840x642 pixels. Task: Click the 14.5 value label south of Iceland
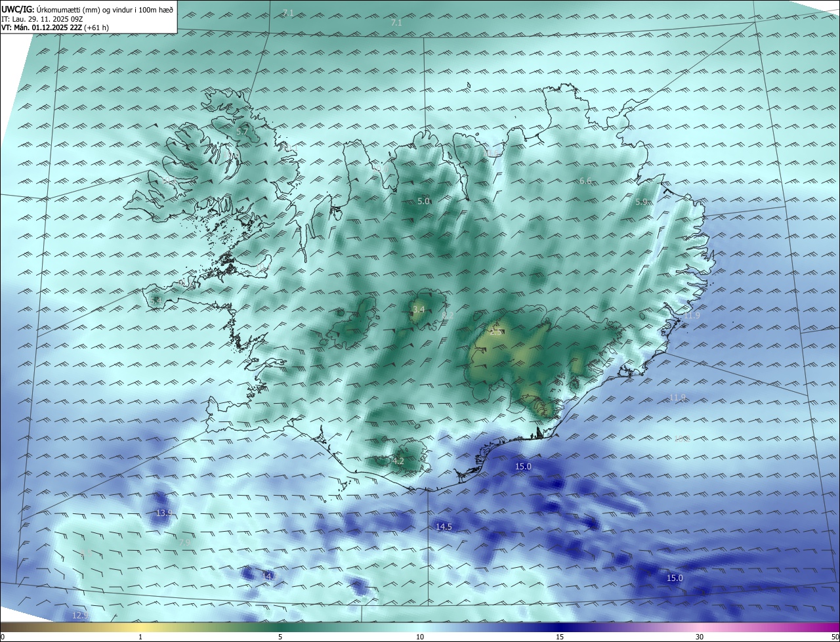(x=444, y=526)
